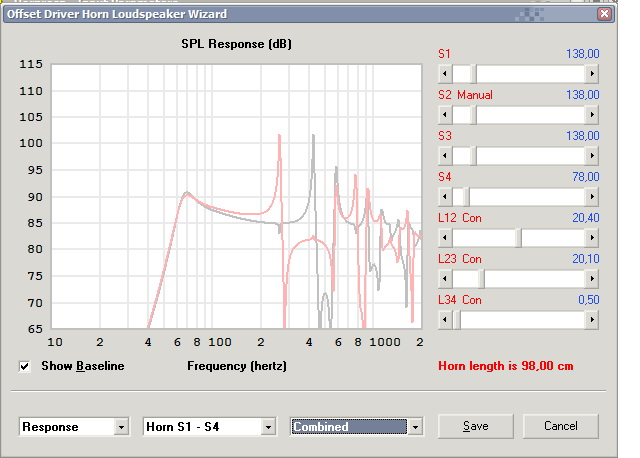The image size is (640, 458).
Task: Click the L12 Con slider thumb
Action: 518,238
